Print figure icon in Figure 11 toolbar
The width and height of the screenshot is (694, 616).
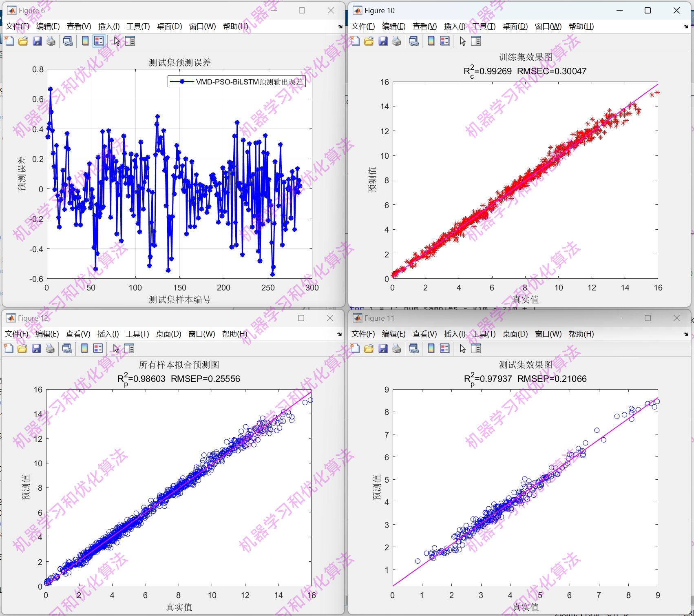coord(397,348)
